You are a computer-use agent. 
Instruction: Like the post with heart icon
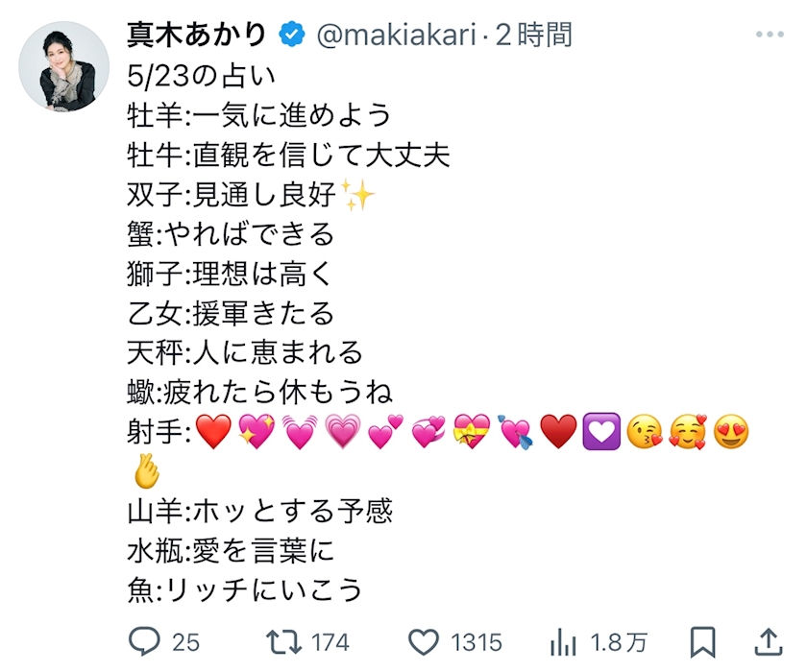coord(423,642)
